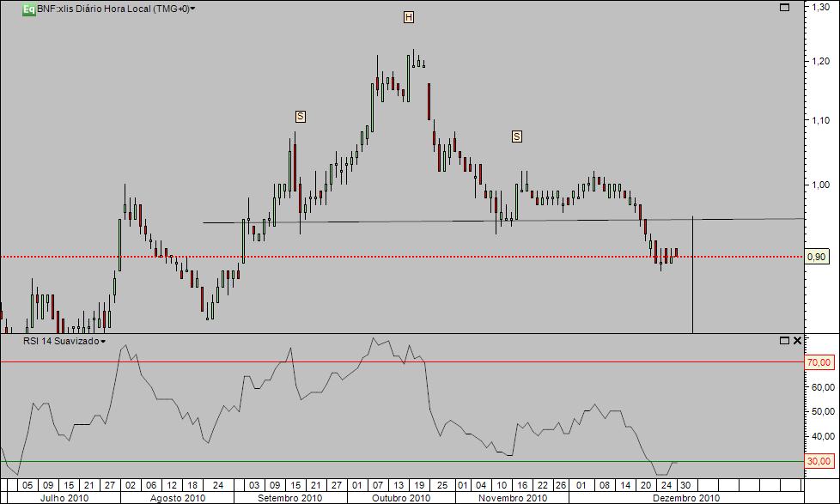Click date 05 in Julho 2010

tap(27, 485)
